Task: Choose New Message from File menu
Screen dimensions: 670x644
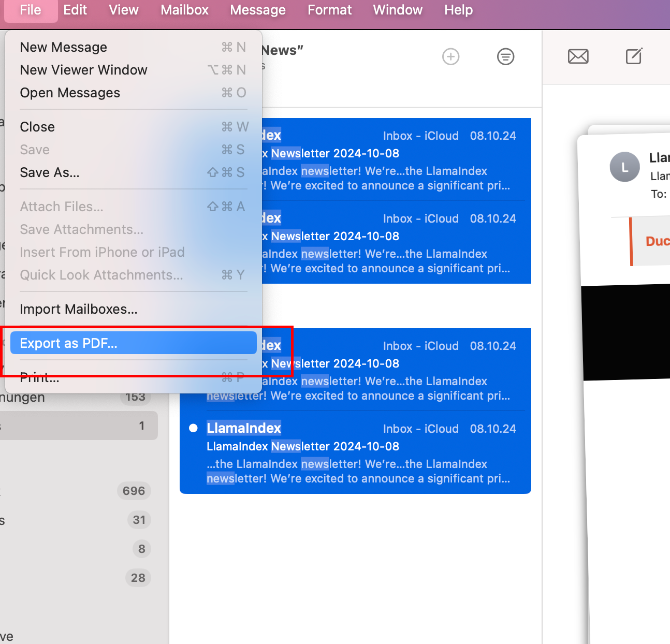Action: point(133,47)
